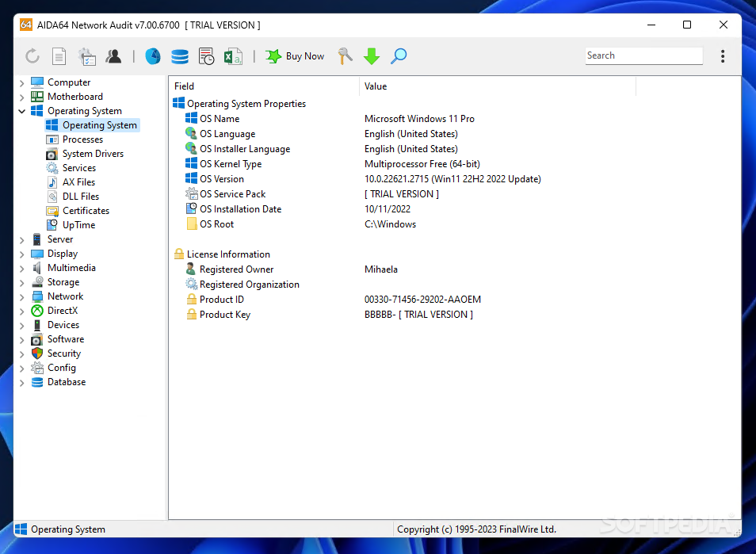Open the UpTime tree item
The width and height of the screenshot is (756, 554).
click(x=71, y=225)
